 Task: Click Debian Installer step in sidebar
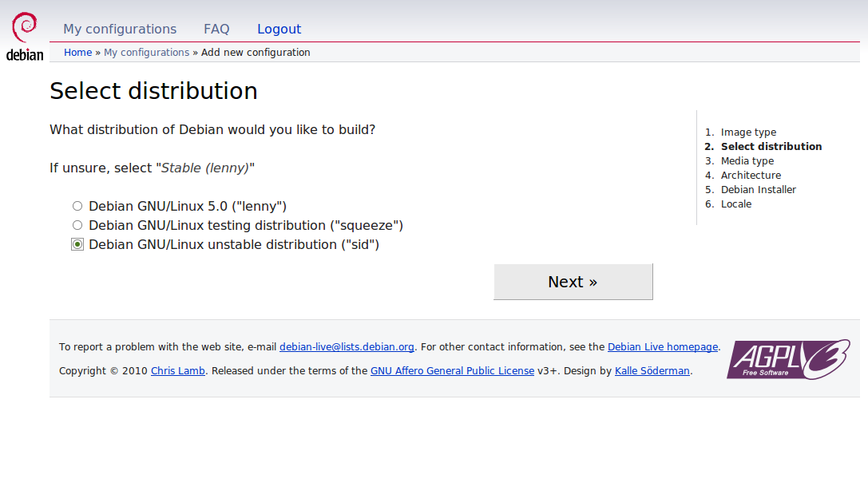(x=759, y=189)
